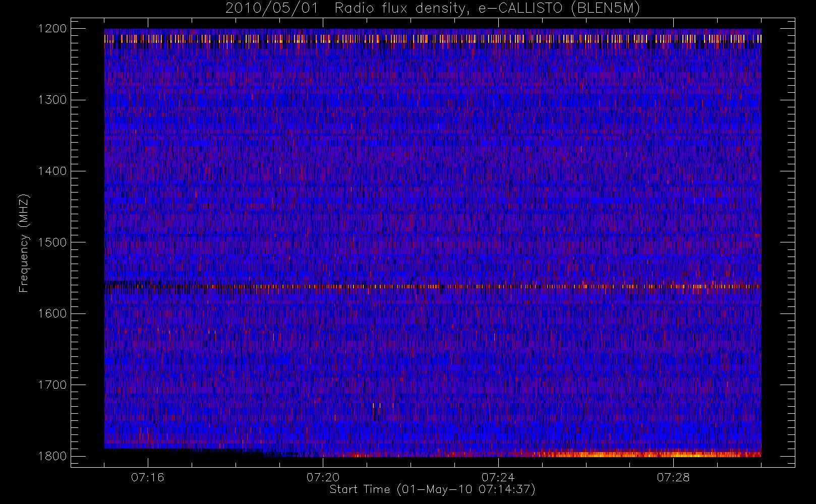Click the 1800 frequency axis label
Viewport: 816px width, 504px height.
coord(52,456)
